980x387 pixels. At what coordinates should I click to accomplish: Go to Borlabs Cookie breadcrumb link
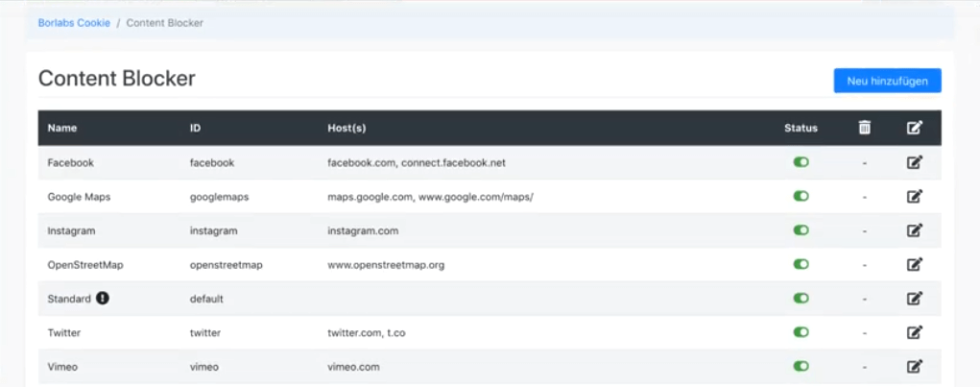coord(74,23)
